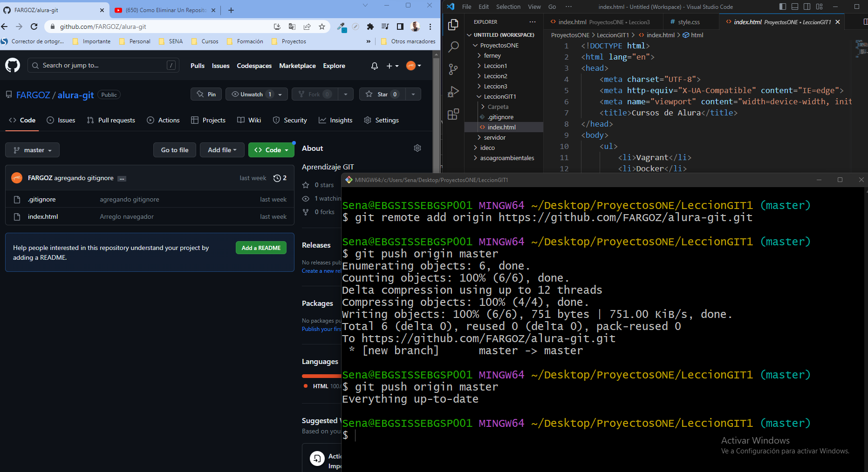The width and height of the screenshot is (868, 472).
Task: Open index.html in the repository file list
Action: [x=43, y=216]
